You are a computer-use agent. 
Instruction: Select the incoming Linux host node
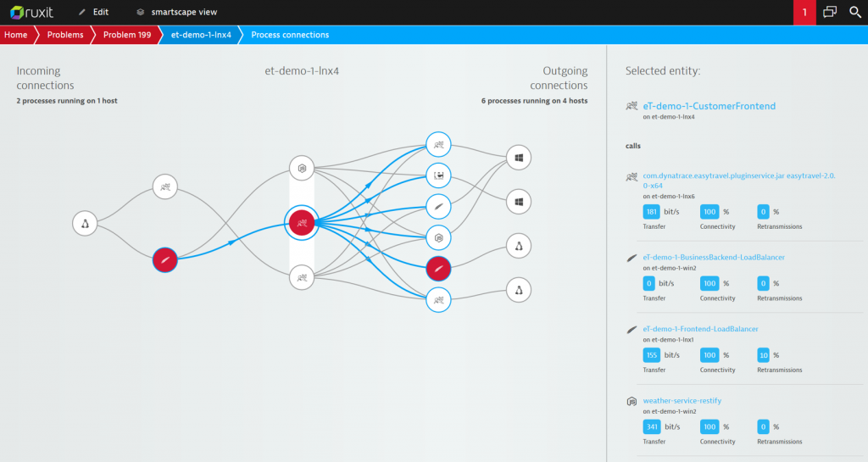click(85, 224)
